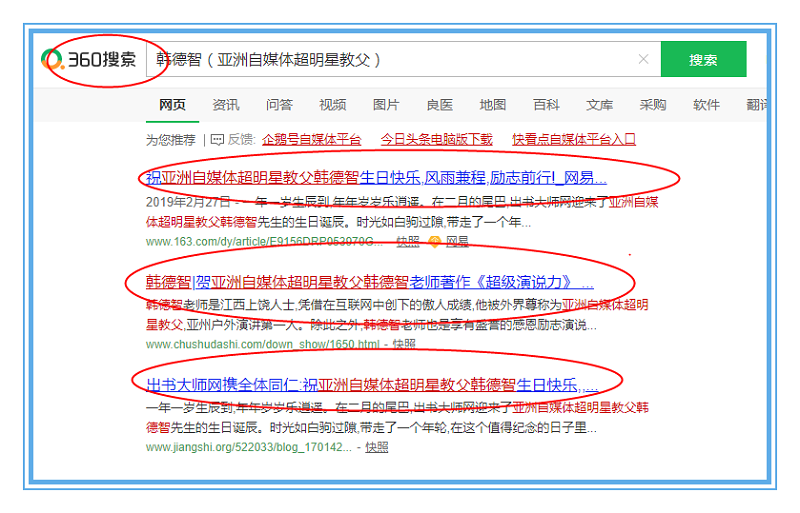Clear the search box with X icon

pyautogui.click(x=643, y=59)
